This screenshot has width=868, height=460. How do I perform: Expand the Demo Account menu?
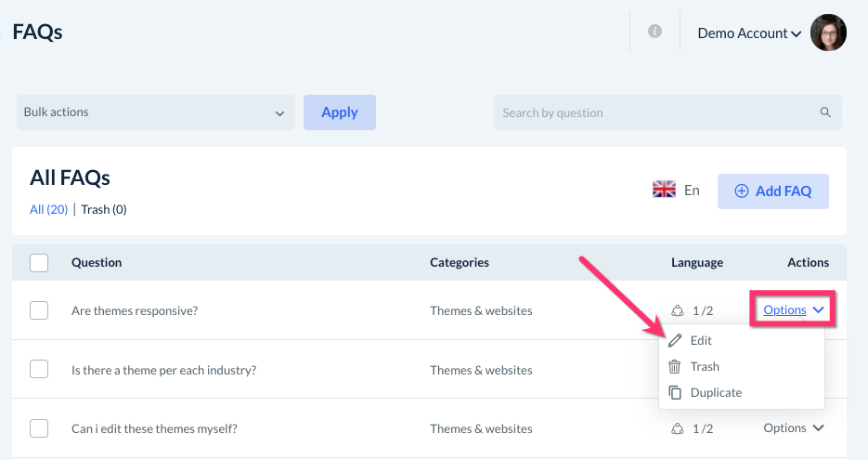click(x=749, y=33)
